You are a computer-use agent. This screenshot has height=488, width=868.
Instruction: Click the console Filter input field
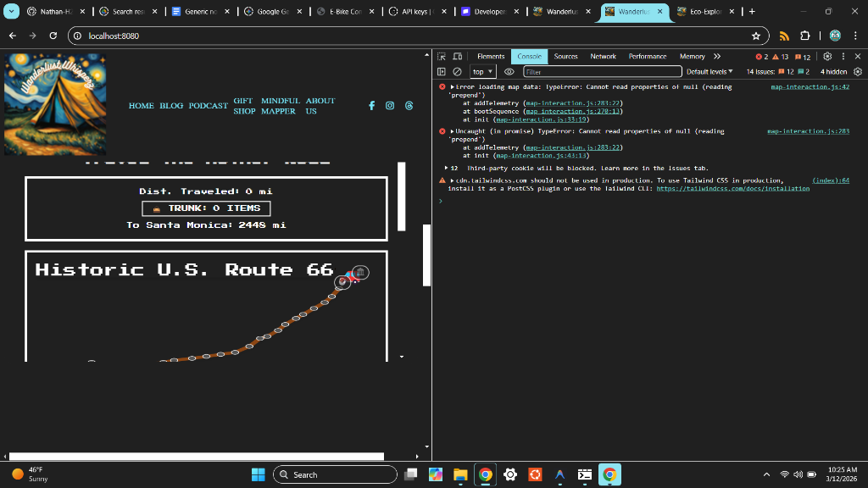(602, 72)
